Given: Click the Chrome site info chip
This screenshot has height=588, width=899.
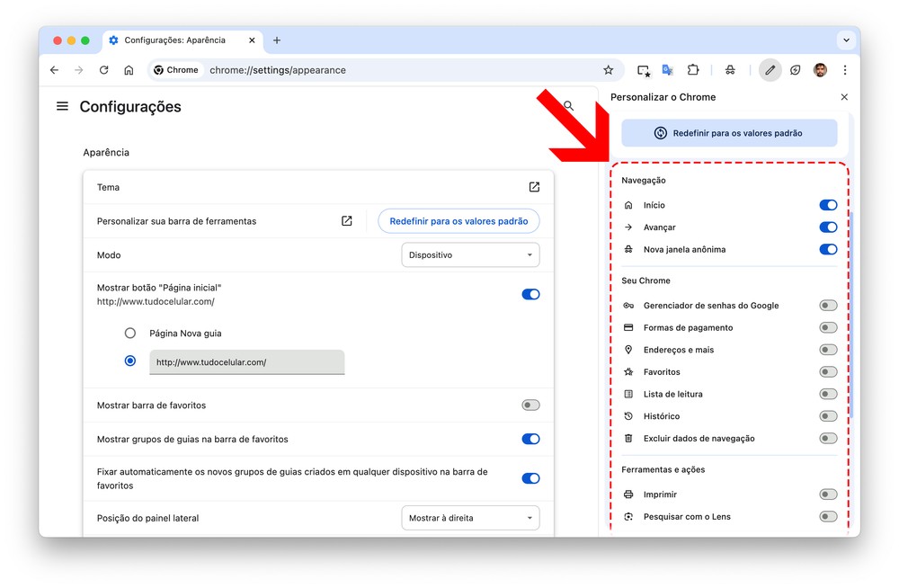Looking at the screenshot, I should coord(176,70).
